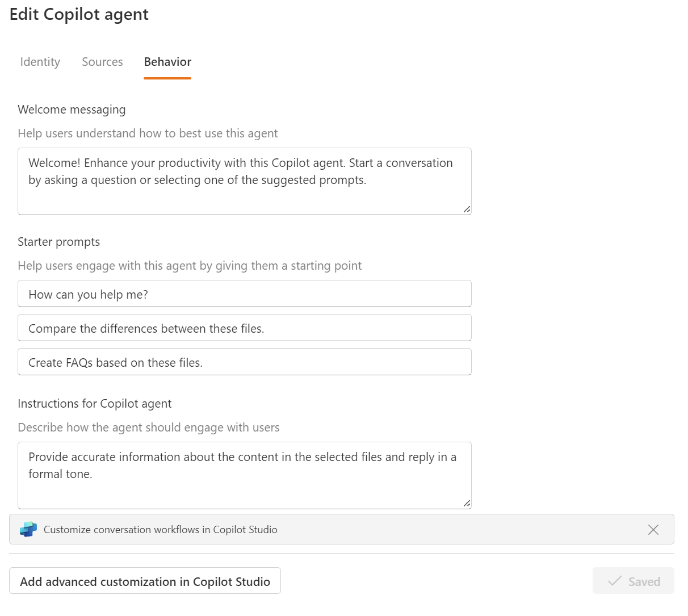Click the 'Welcome messaging' section label
Screen dimensions: 688x616
pos(72,110)
